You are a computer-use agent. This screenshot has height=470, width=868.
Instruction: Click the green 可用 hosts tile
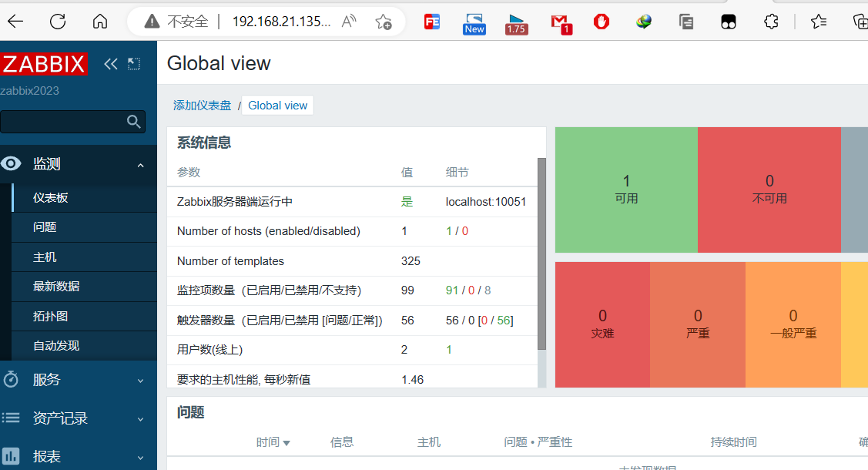(626, 190)
